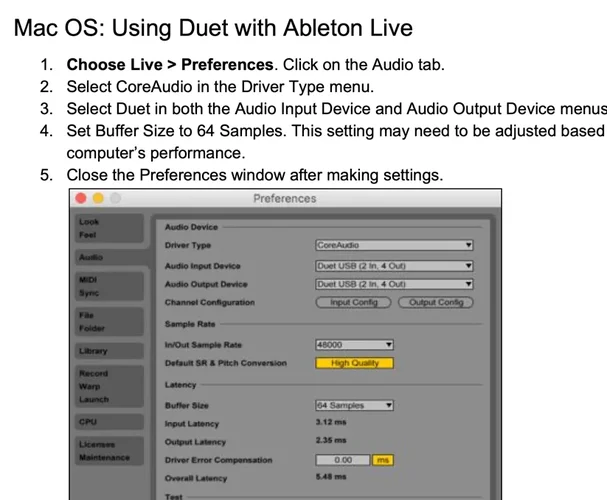Open the MIDI Sync preferences tab
The width and height of the screenshot is (607, 500).
pos(109,286)
